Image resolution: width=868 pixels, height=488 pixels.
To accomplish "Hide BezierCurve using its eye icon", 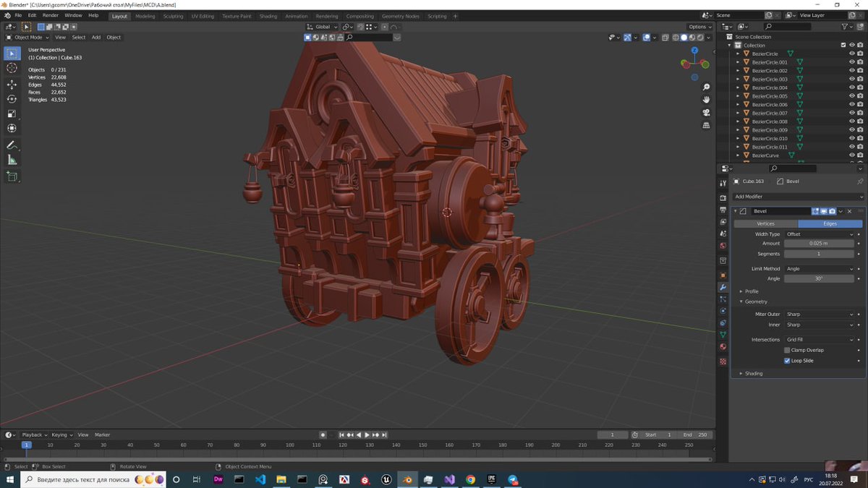I will tap(851, 155).
